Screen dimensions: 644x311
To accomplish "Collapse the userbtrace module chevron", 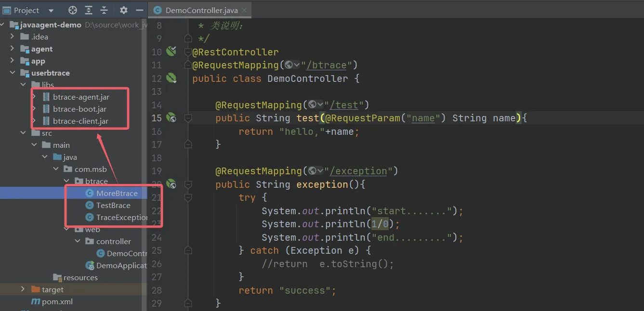I will pos(13,73).
